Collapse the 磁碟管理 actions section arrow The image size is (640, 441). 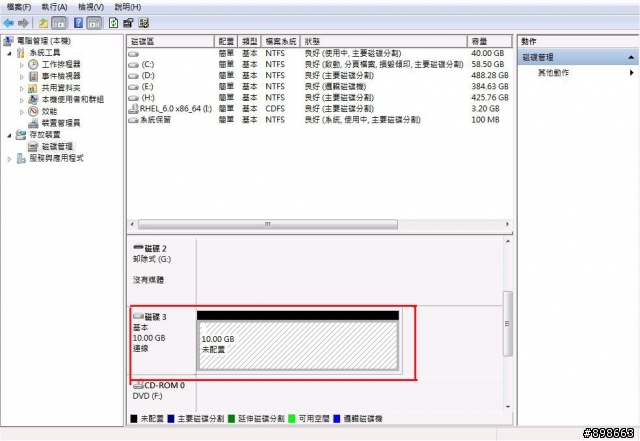point(631,57)
